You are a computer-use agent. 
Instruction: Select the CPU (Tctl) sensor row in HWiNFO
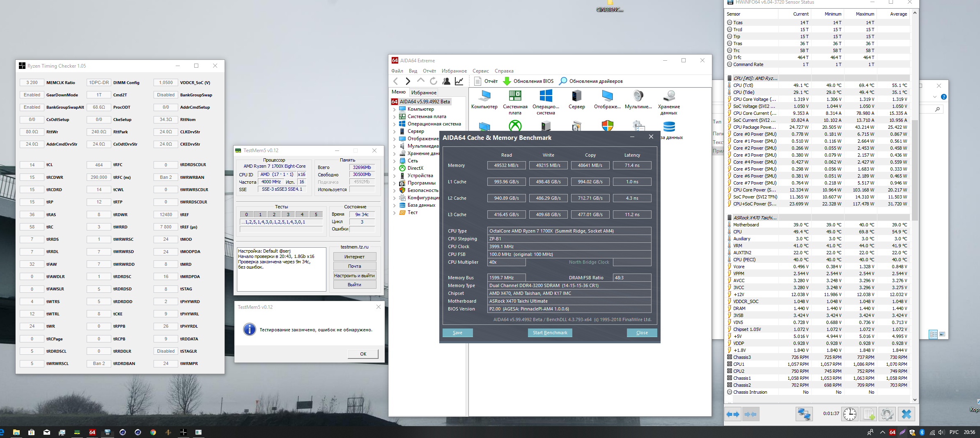tap(818, 85)
